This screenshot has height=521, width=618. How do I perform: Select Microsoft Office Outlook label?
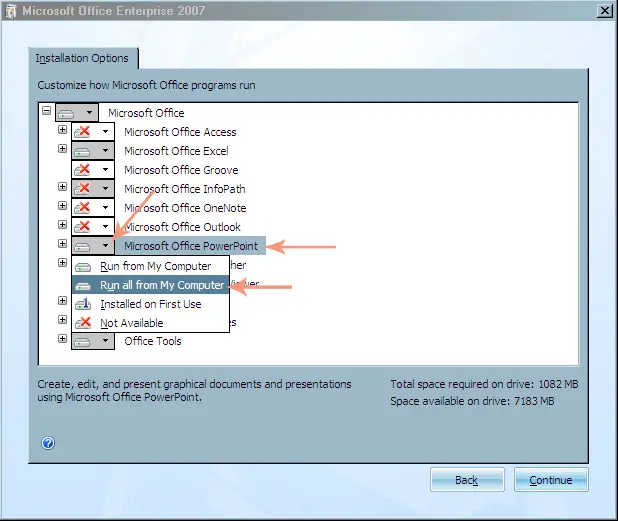tap(182, 227)
